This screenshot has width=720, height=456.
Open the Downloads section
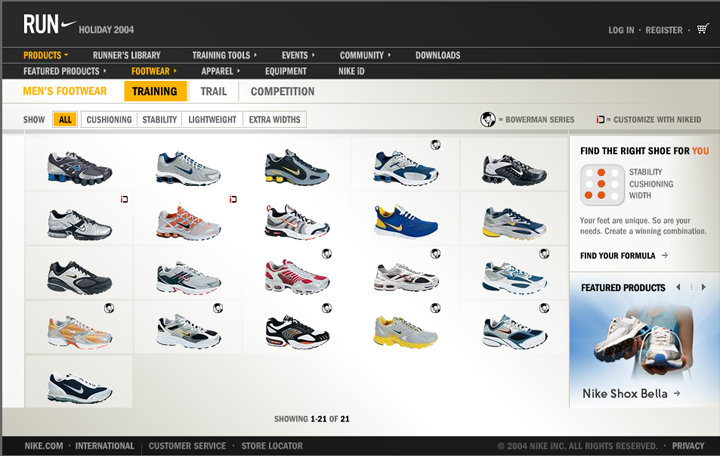438,55
